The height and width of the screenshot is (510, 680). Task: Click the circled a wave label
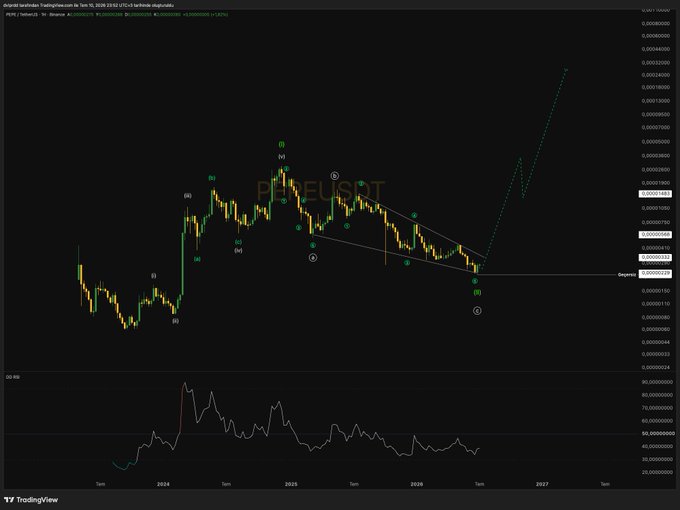pyautogui.click(x=313, y=258)
